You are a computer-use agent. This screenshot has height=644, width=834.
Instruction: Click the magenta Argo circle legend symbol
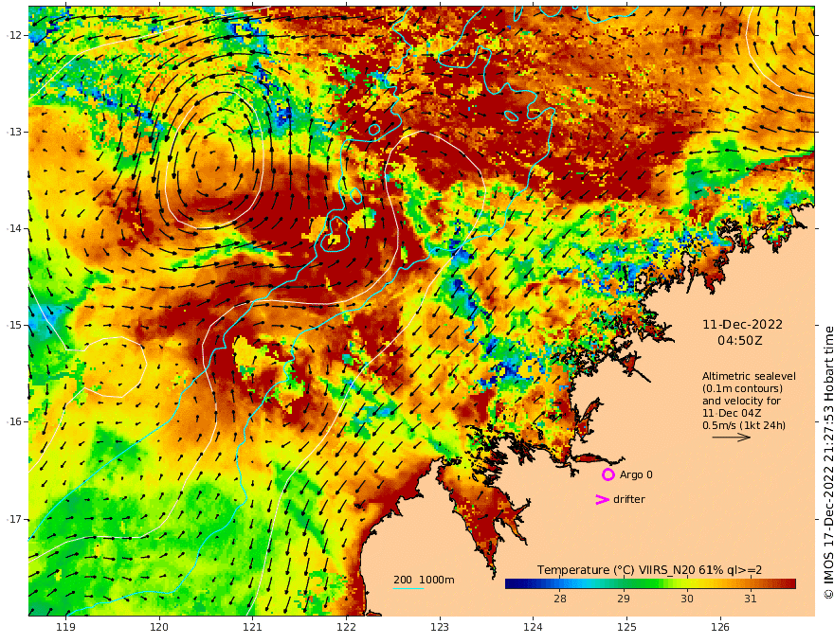click(607, 474)
